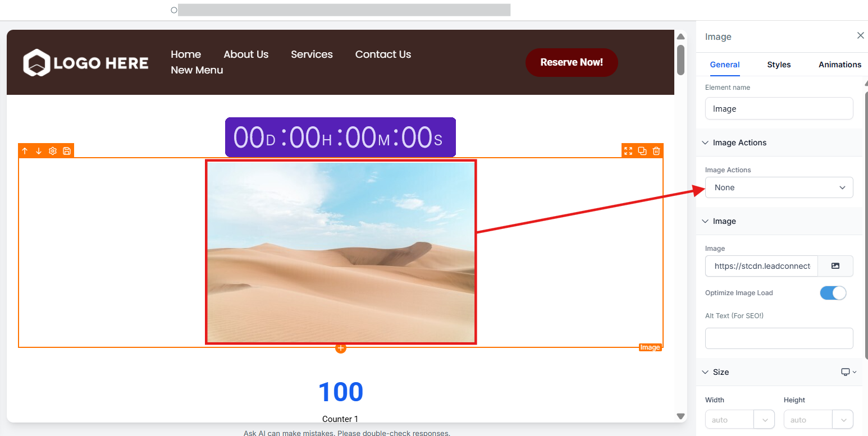Switch to the Styles tab
Viewport: 868px width, 436px height.
point(779,65)
